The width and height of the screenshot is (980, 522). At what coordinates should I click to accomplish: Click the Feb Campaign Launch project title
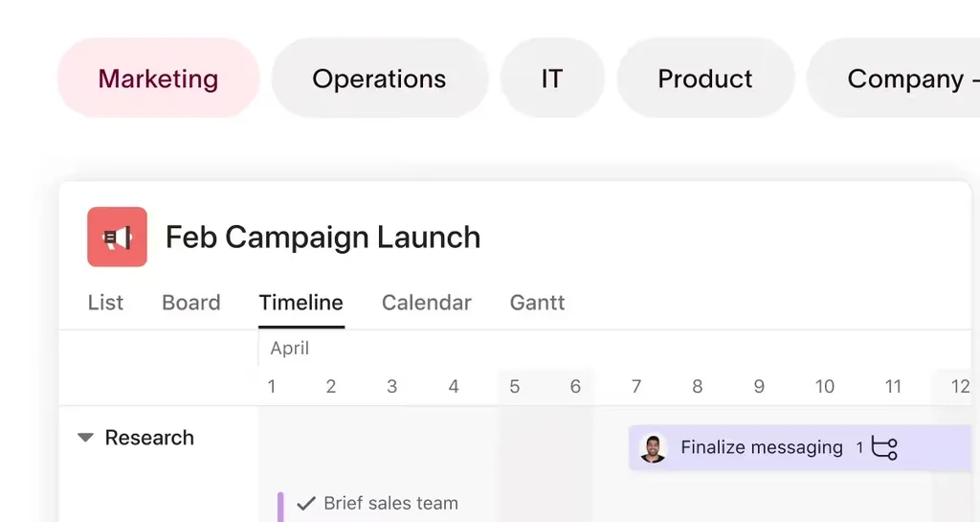(x=323, y=237)
